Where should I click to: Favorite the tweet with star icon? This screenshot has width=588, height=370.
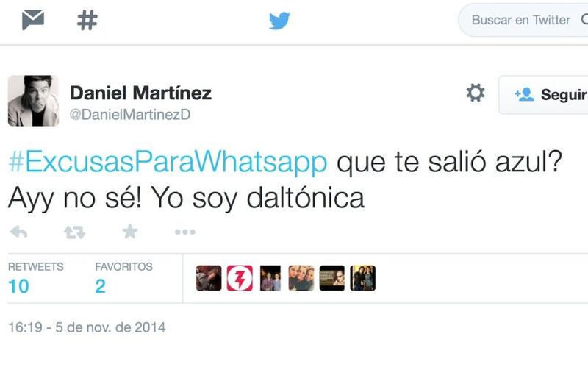[x=130, y=232]
